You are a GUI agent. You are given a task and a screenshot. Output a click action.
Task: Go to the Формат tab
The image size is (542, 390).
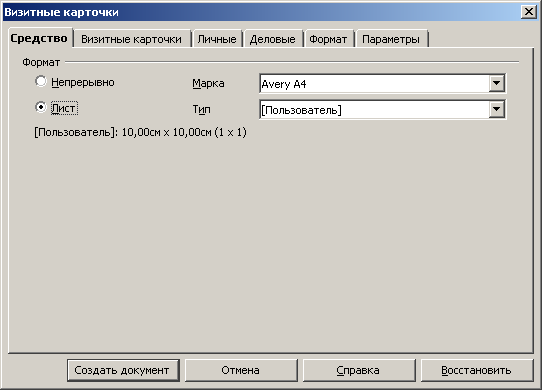[x=328, y=39]
